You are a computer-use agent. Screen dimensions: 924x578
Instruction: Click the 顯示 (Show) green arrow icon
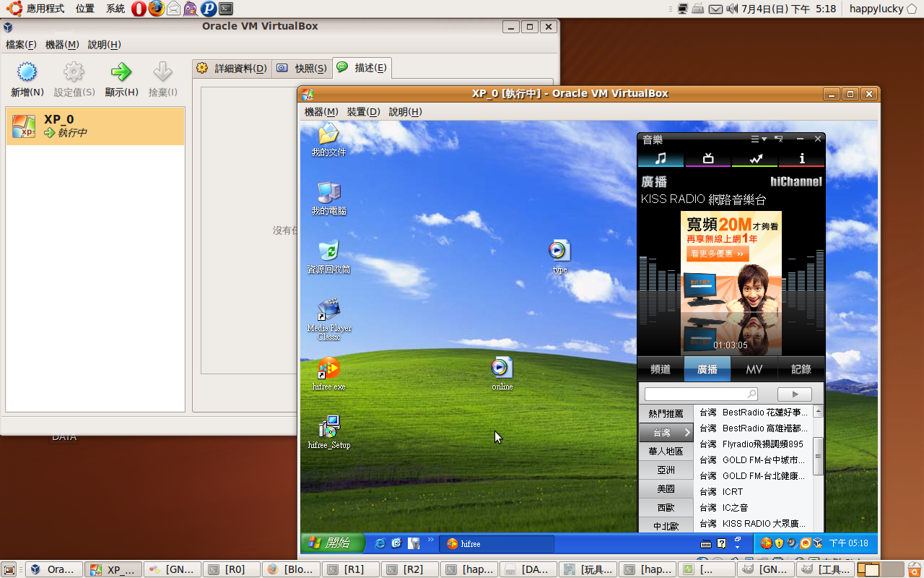[x=121, y=72]
